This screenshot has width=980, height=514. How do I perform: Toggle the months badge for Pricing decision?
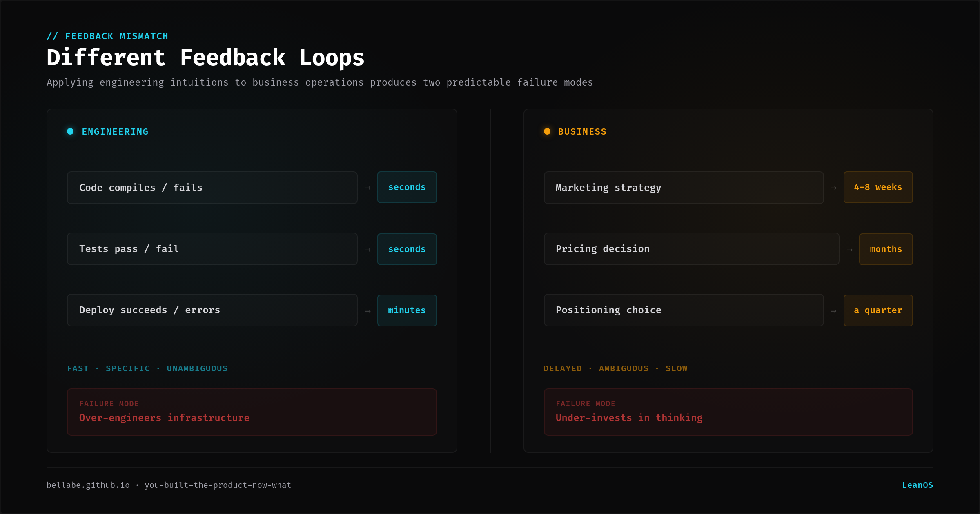[886, 249]
